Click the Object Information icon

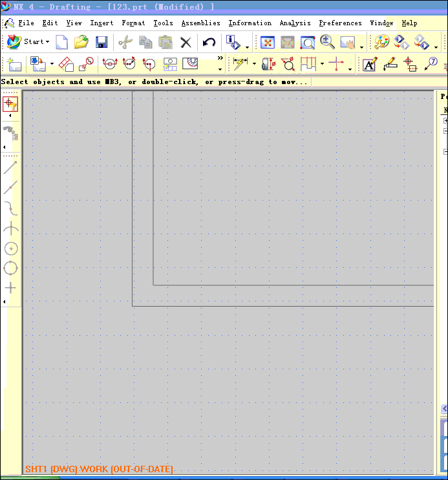[233, 42]
